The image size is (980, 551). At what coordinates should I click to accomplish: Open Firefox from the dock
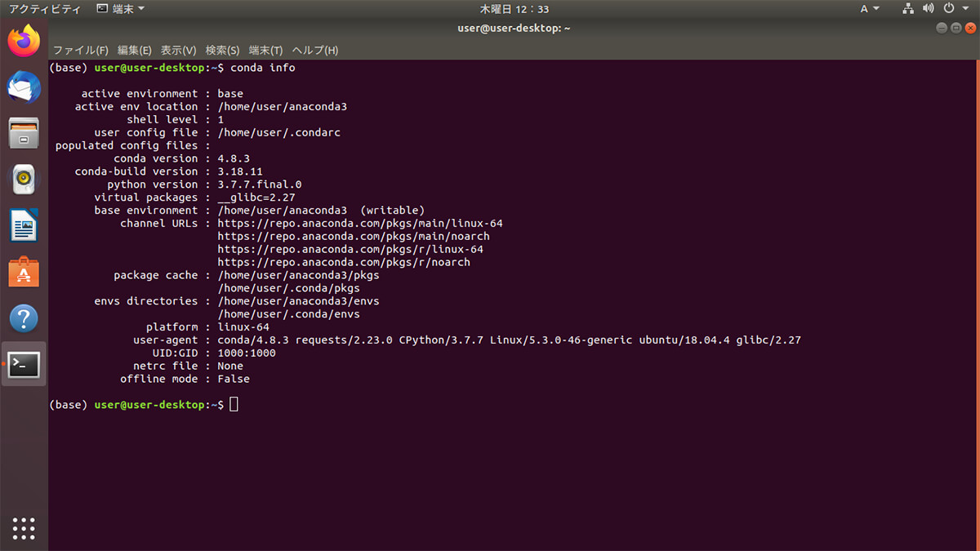tap(24, 41)
